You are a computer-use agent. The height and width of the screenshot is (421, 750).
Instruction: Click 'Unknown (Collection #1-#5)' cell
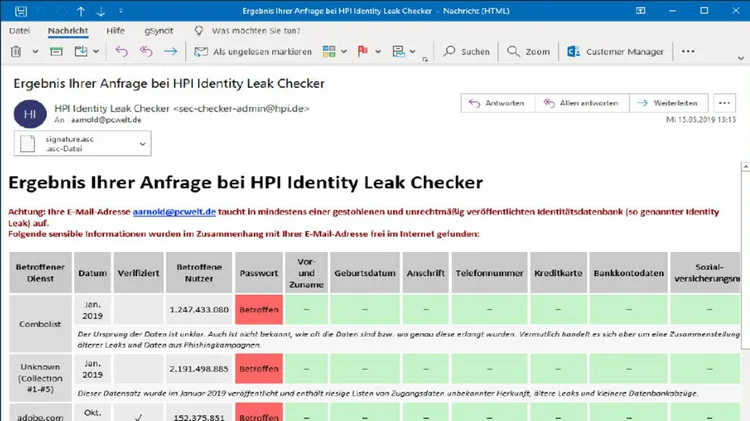(40, 378)
